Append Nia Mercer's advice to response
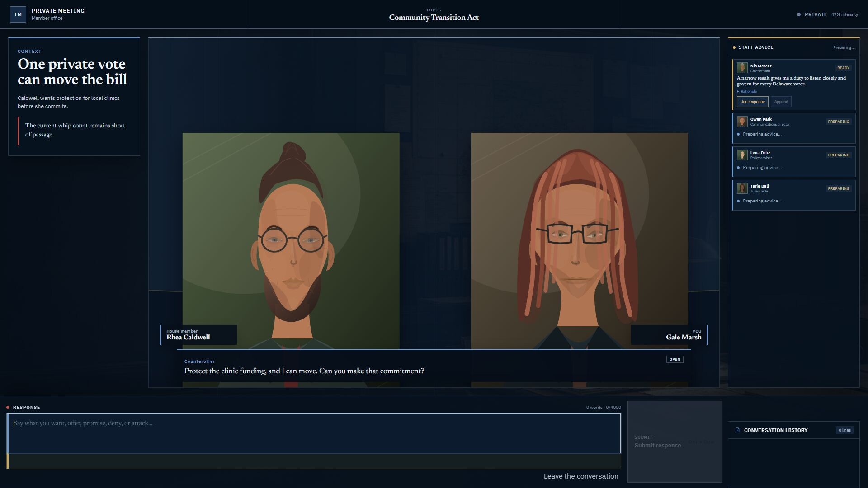Viewport: 868px width, 488px height. [781, 102]
